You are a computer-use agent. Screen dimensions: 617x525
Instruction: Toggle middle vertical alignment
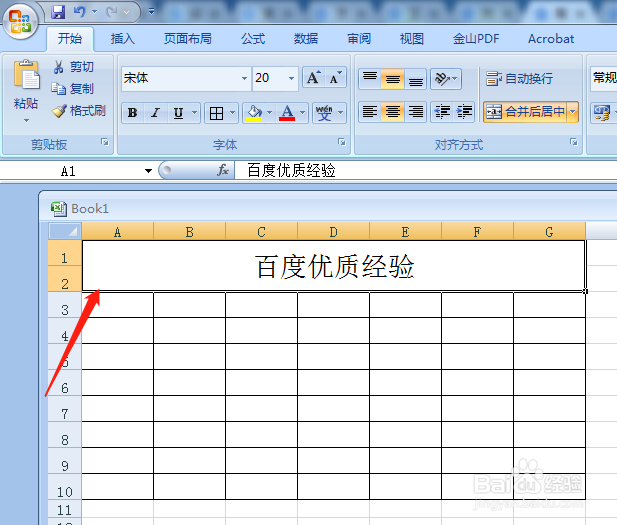pyautogui.click(x=393, y=78)
